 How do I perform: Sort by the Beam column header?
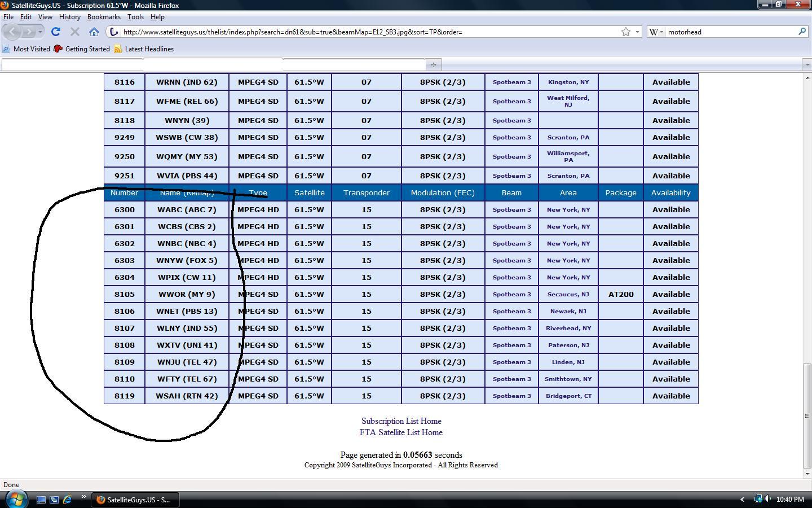(511, 192)
